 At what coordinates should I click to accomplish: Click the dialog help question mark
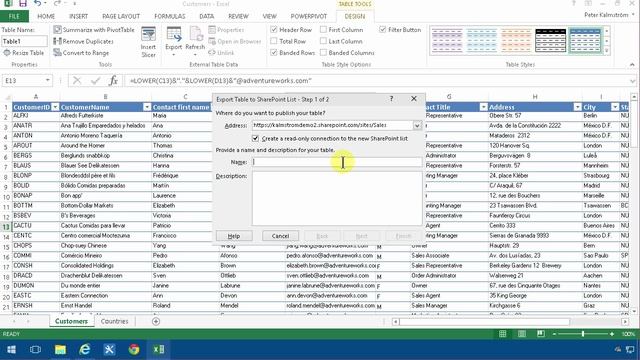click(391, 99)
